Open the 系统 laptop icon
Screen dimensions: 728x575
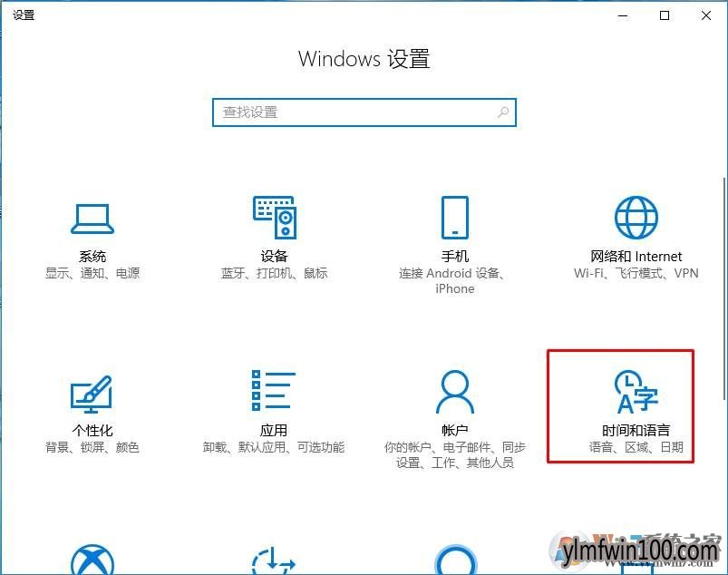92,219
